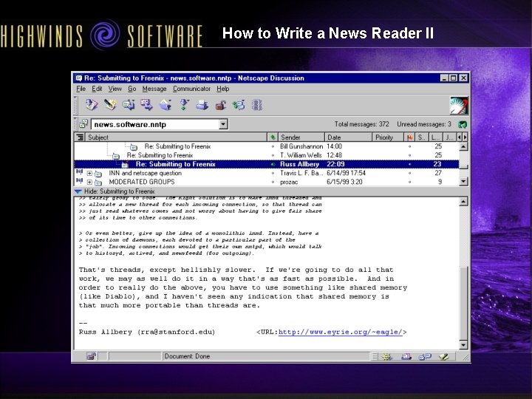Toggle flag dot on Travis L. F. row
532x399 pixels.
(x=409, y=173)
